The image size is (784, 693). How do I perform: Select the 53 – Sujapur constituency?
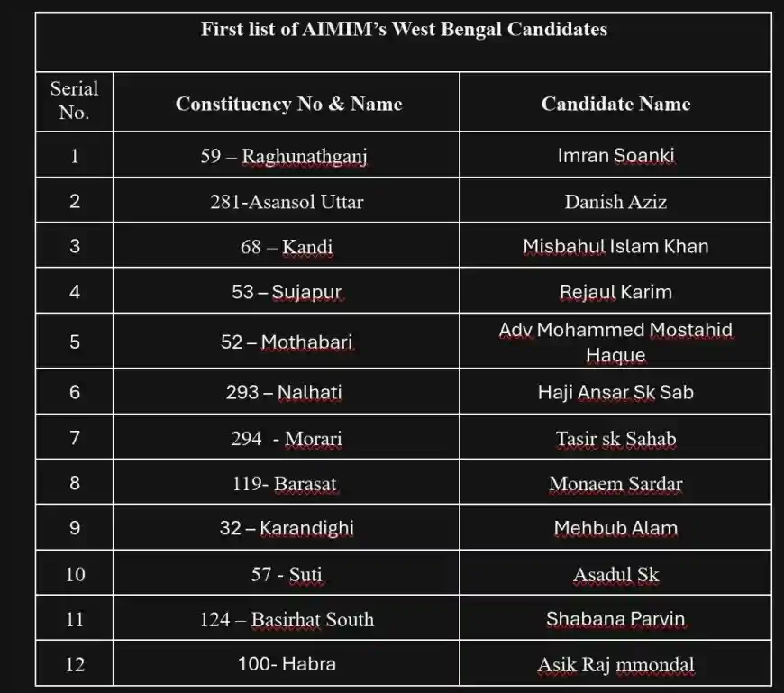287,293
